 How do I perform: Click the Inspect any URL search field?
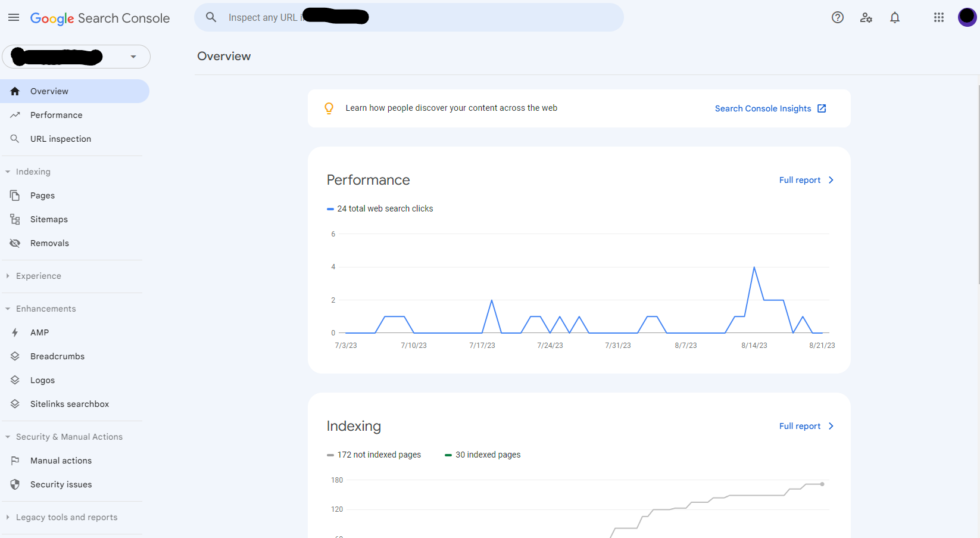[x=409, y=17]
